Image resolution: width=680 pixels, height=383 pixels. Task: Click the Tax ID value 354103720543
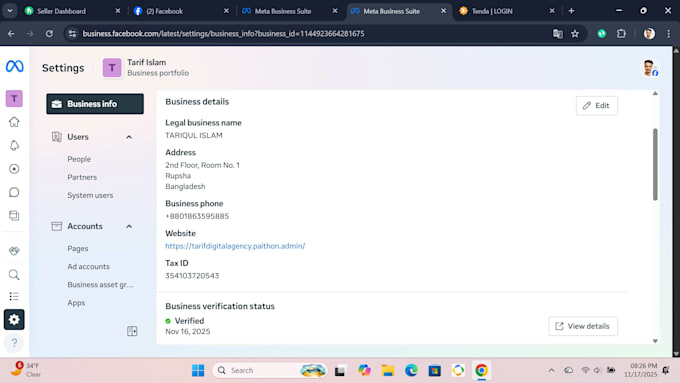click(x=192, y=276)
